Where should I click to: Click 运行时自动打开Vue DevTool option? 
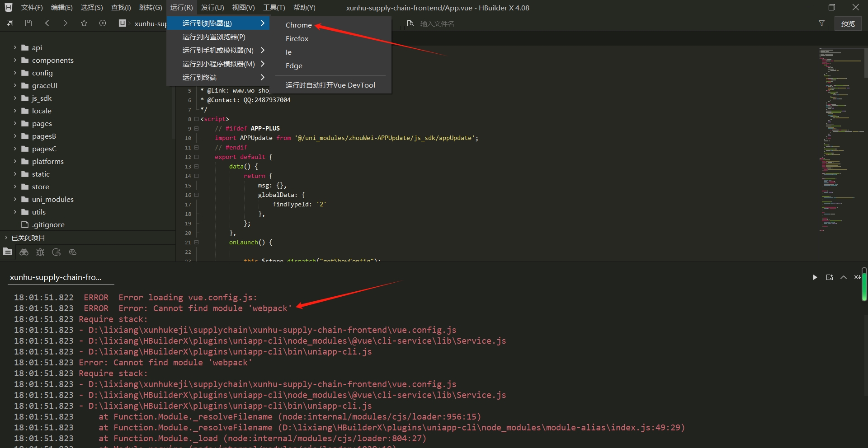(330, 85)
